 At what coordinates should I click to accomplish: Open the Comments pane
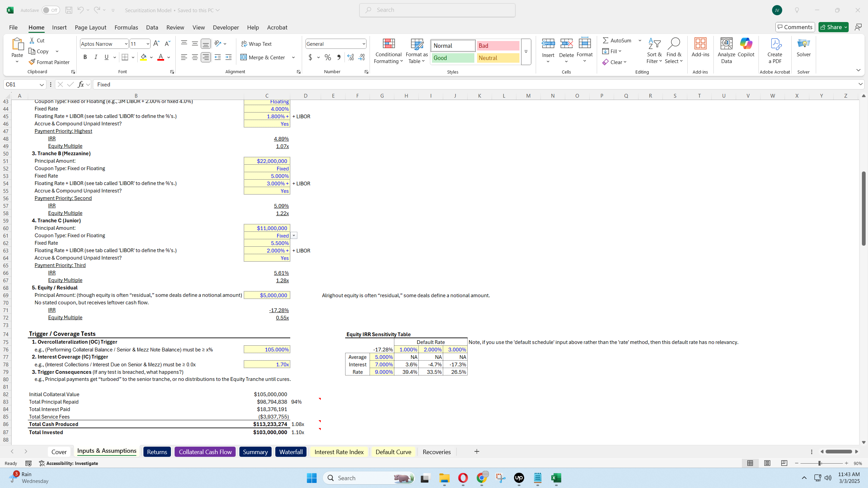click(795, 27)
